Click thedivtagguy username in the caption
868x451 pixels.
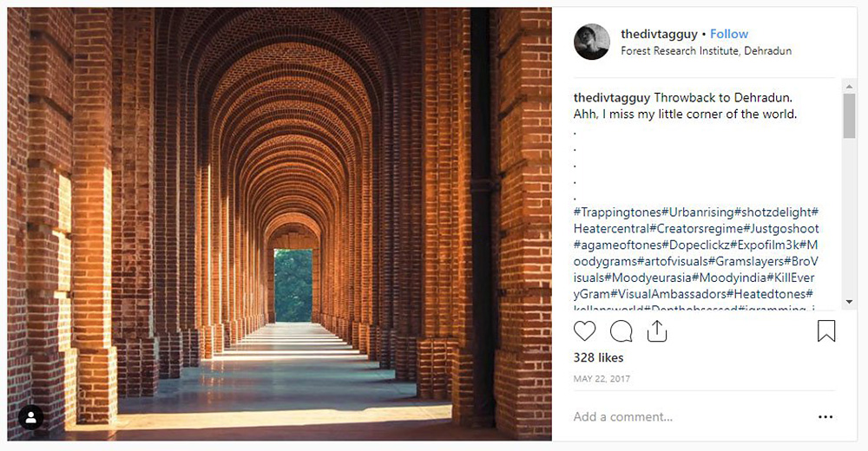point(612,97)
